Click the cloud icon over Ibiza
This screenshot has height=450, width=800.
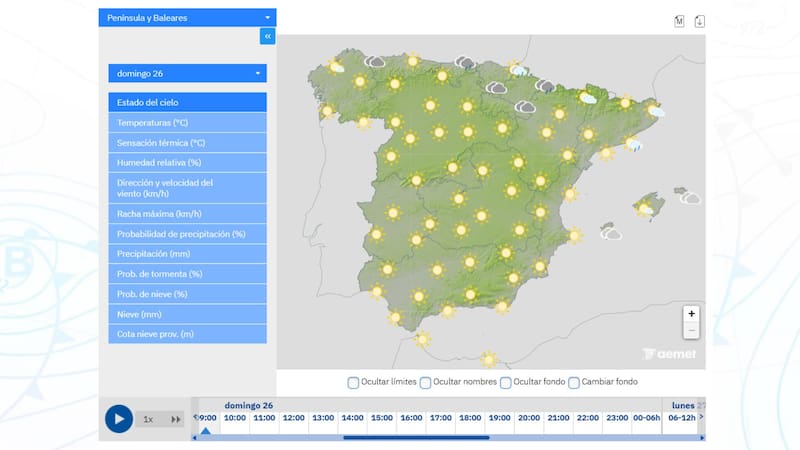611,234
